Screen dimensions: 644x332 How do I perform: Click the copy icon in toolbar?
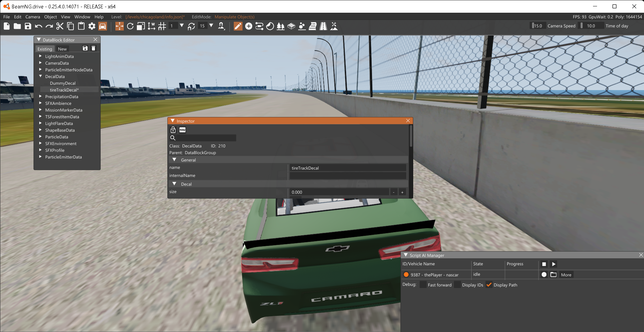coord(70,26)
